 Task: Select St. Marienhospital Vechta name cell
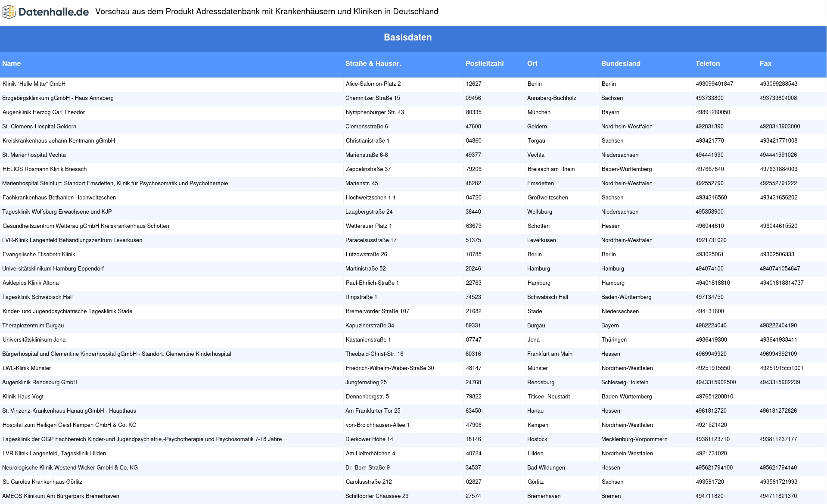coord(34,155)
